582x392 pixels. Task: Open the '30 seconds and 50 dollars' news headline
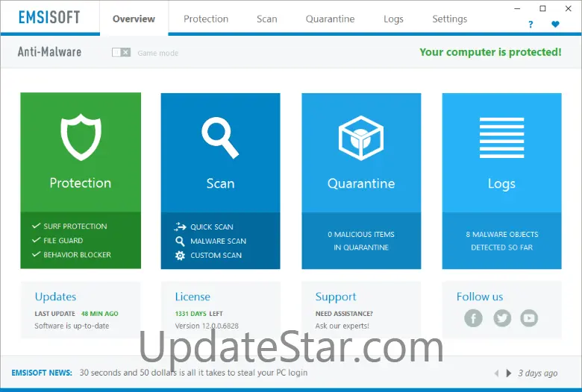click(193, 373)
